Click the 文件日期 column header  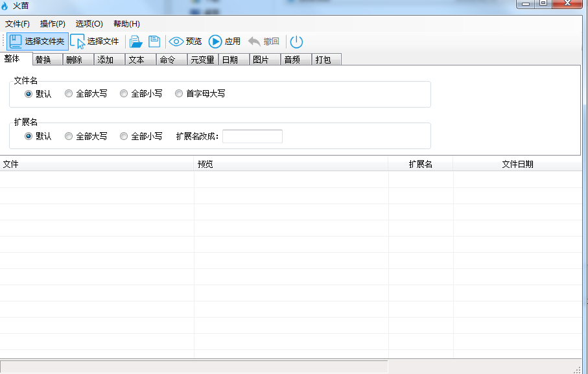tap(517, 164)
